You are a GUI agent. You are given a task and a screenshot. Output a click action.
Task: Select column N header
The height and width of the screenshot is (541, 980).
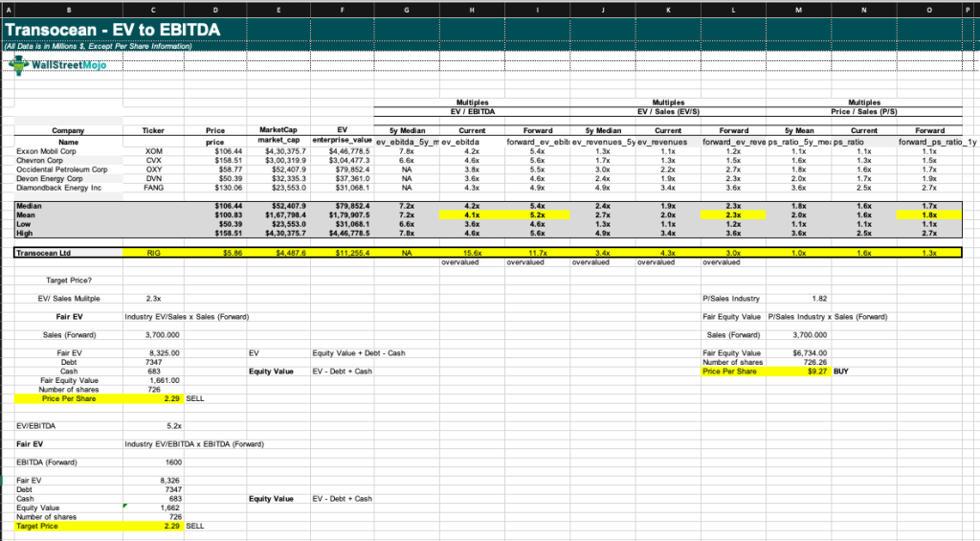click(x=864, y=10)
